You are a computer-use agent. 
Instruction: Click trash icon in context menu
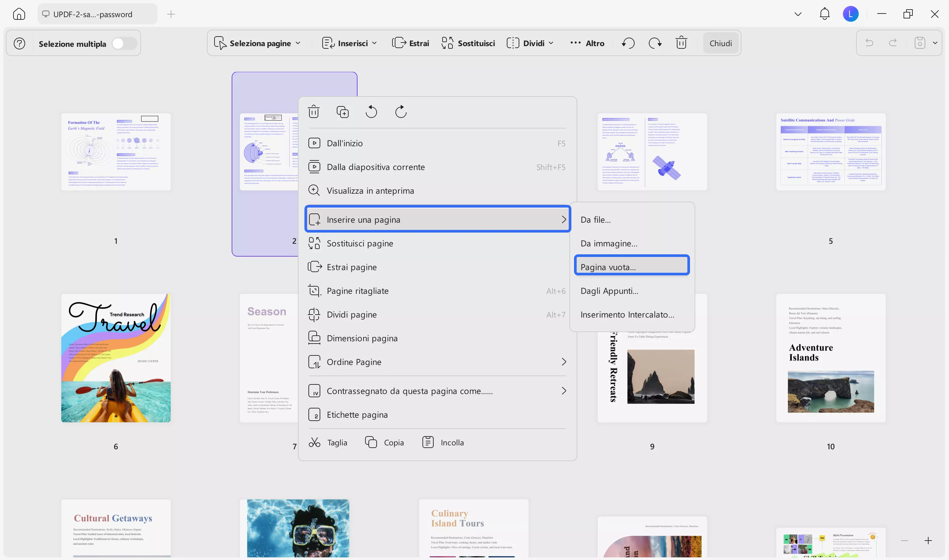pyautogui.click(x=313, y=112)
